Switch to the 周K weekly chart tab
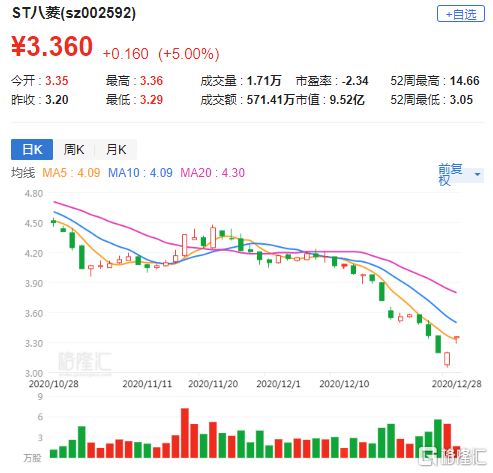 (x=74, y=149)
